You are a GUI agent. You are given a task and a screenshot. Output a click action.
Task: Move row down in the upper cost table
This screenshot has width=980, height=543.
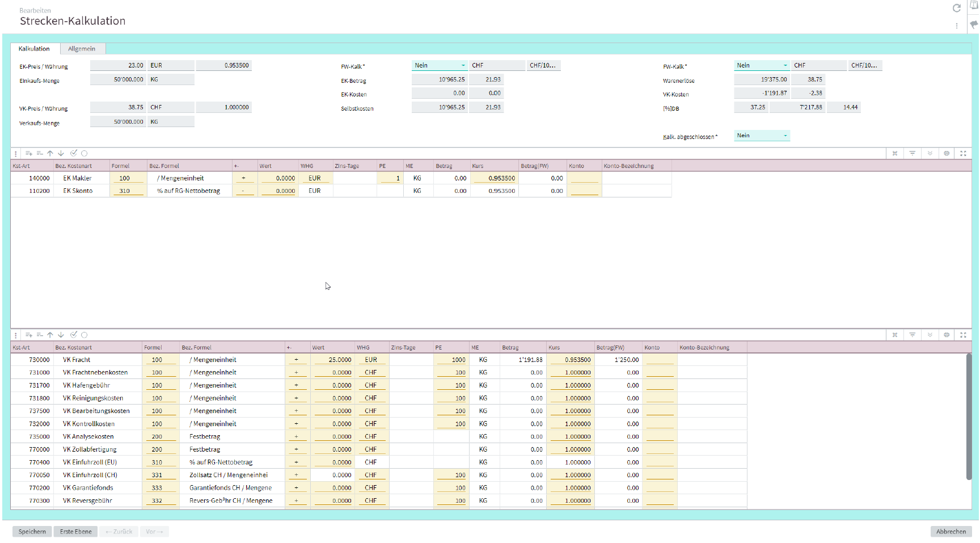(x=61, y=153)
